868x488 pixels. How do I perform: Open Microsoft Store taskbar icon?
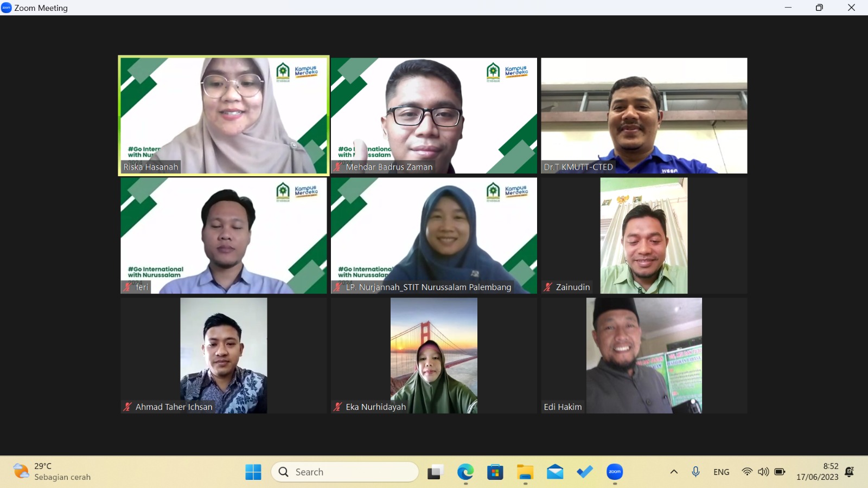click(495, 472)
